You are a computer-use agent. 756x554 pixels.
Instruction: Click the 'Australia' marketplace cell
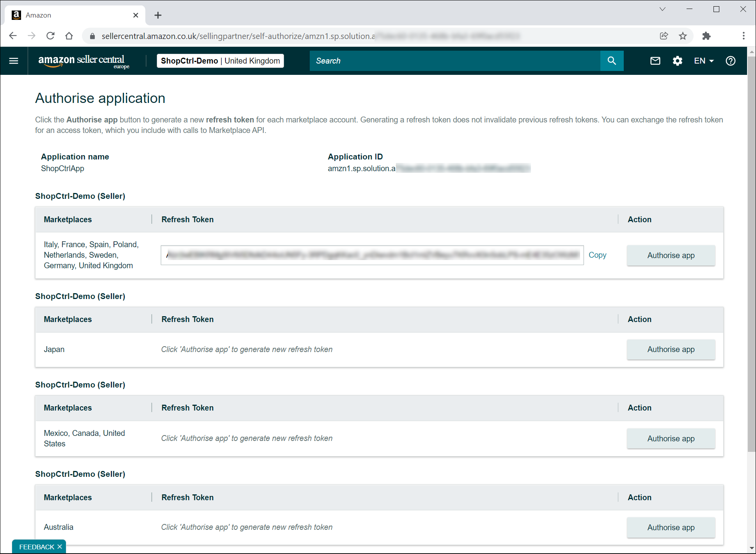(x=59, y=527)
